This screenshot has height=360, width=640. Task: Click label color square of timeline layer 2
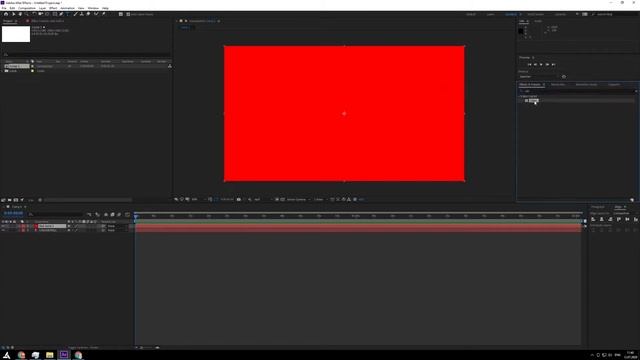pyautogui.click(x=23, y=230)
